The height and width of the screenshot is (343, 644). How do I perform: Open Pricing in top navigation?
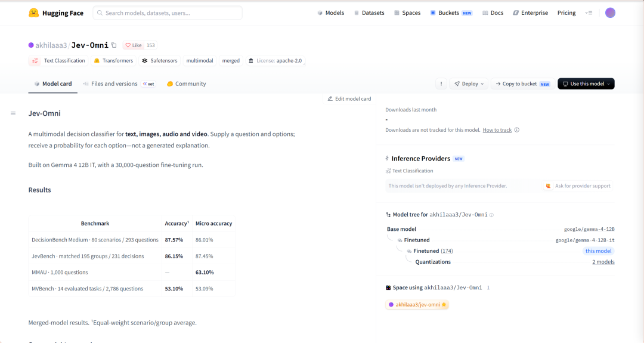(566, 13)
